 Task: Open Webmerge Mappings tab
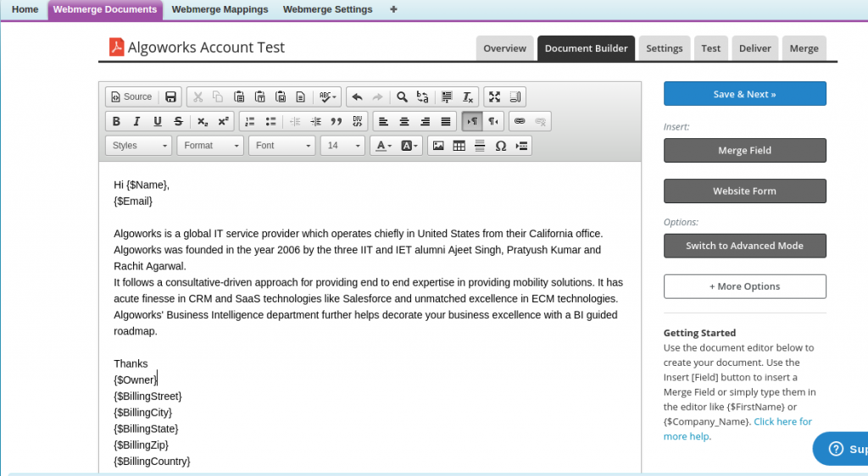220,9
